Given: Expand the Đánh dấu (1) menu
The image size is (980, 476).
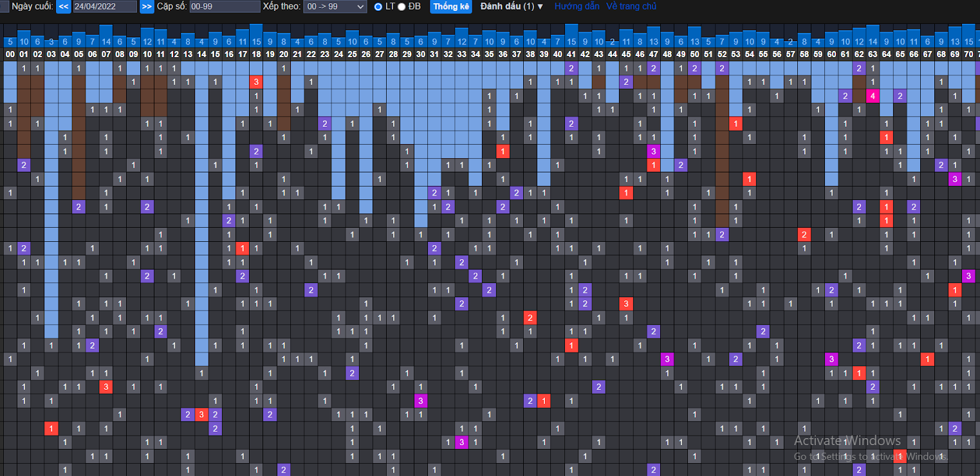Looking at the screenshot, I should coord(512,6).
